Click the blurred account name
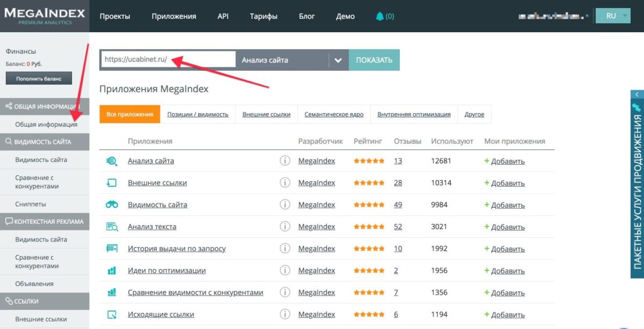Viewport: 644px width, 329px height. [x=553, y=16]
